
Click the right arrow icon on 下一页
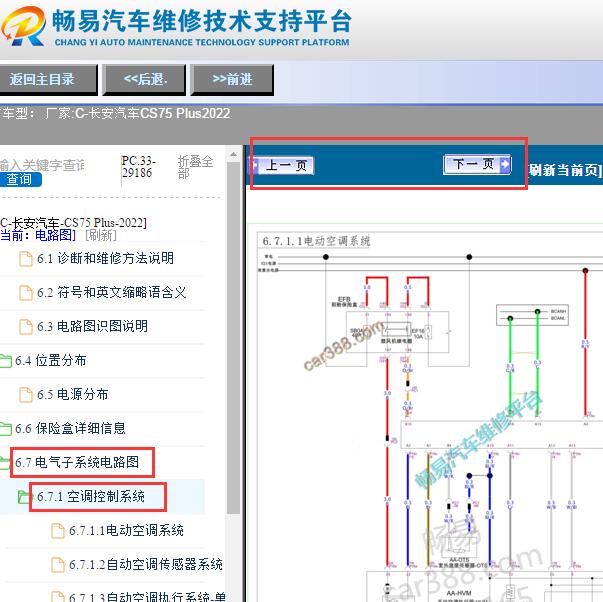pyautogui.click(x=505, y=165)
